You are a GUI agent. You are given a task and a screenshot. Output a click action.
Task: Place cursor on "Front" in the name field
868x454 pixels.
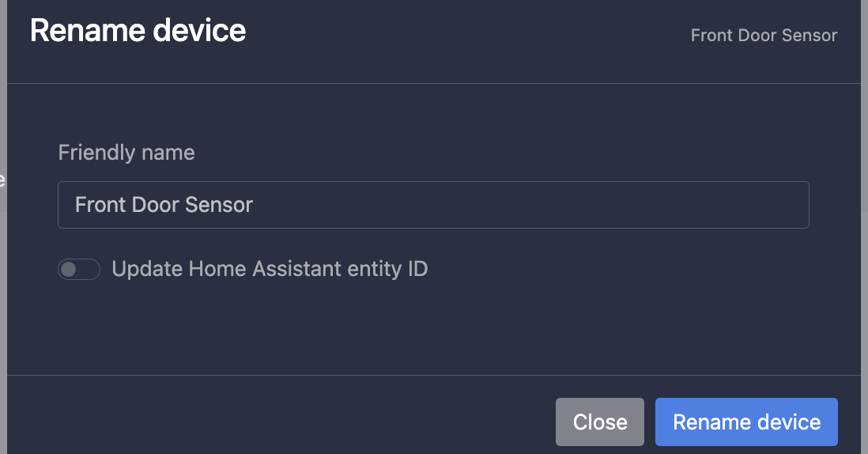coord(96,206)
